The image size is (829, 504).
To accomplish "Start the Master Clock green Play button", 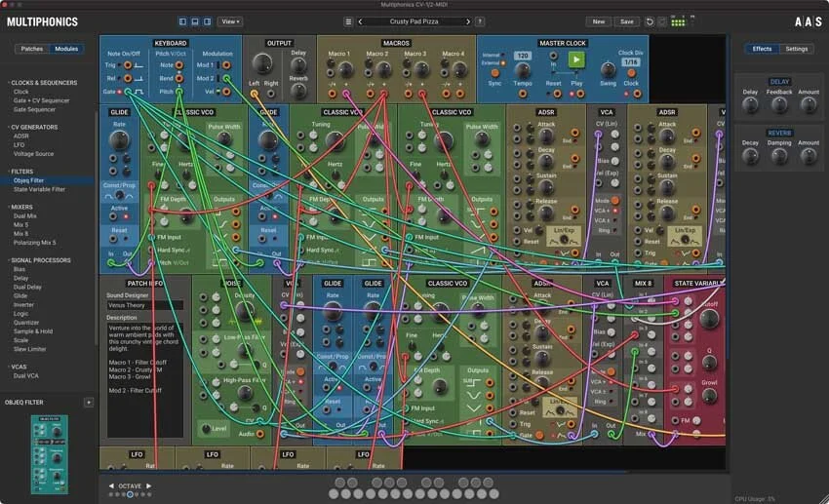I will coord(576,60).
